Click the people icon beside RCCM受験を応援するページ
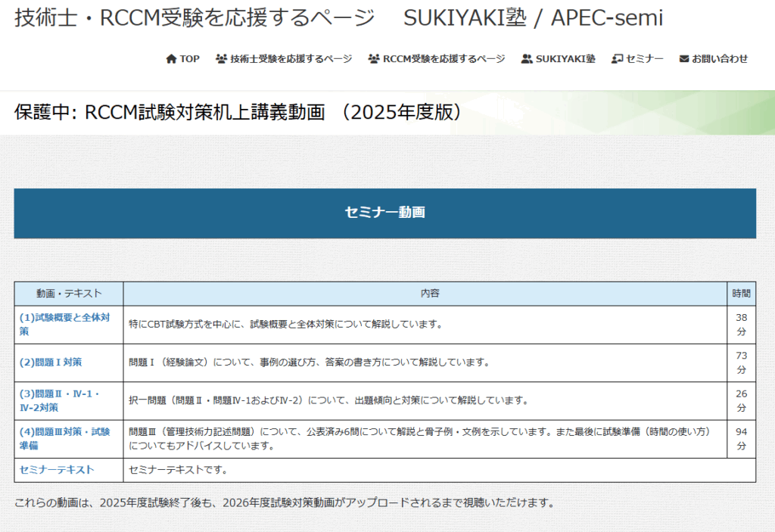 374,59
